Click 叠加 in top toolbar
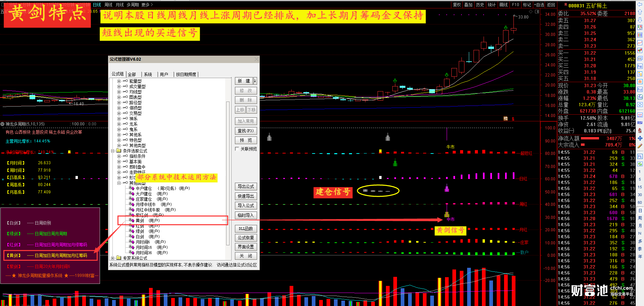This screenshot has width=644, height=306. pos(468,5)
